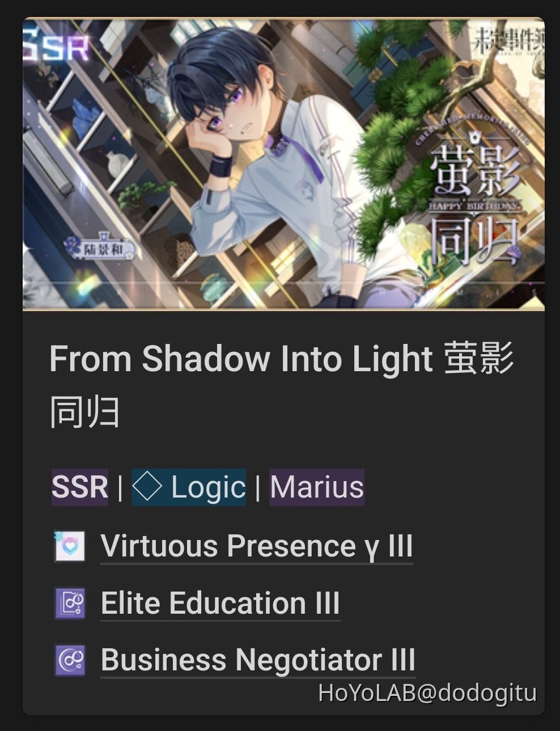Click the HoYoLAB@dodogitu watermark
This screenshot has height=731, width=560.
[x=427, y=692]
